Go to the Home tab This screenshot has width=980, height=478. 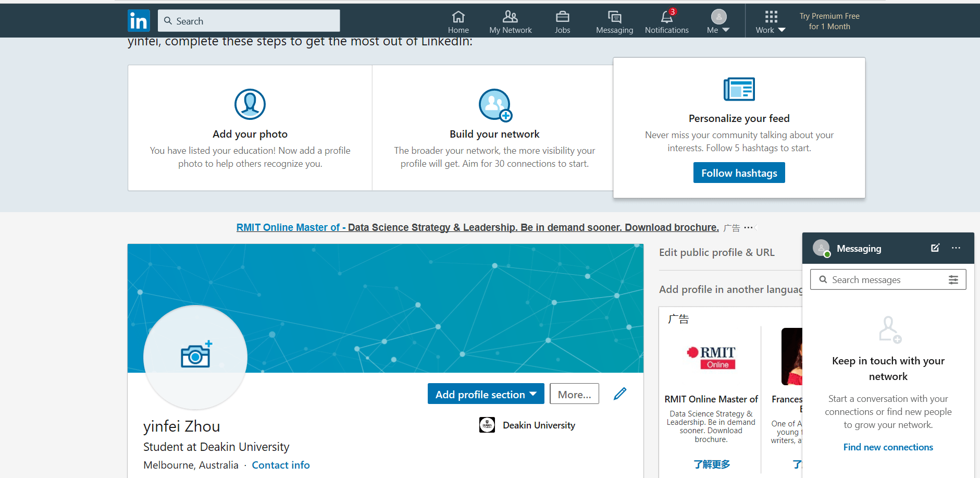(x=458, y=22)
